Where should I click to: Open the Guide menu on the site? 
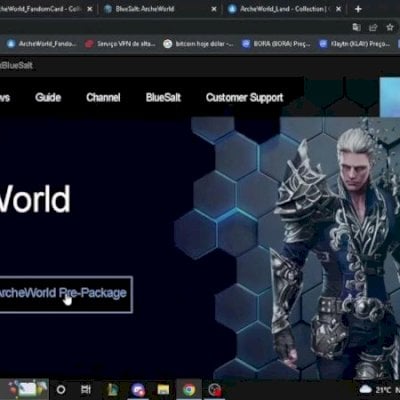[48, 97]
